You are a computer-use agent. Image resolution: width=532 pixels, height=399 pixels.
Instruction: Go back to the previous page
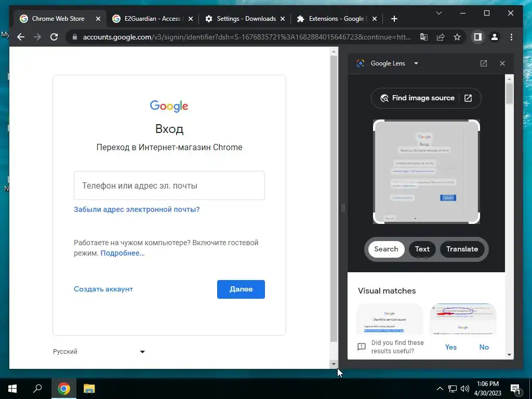click(21, 37)
